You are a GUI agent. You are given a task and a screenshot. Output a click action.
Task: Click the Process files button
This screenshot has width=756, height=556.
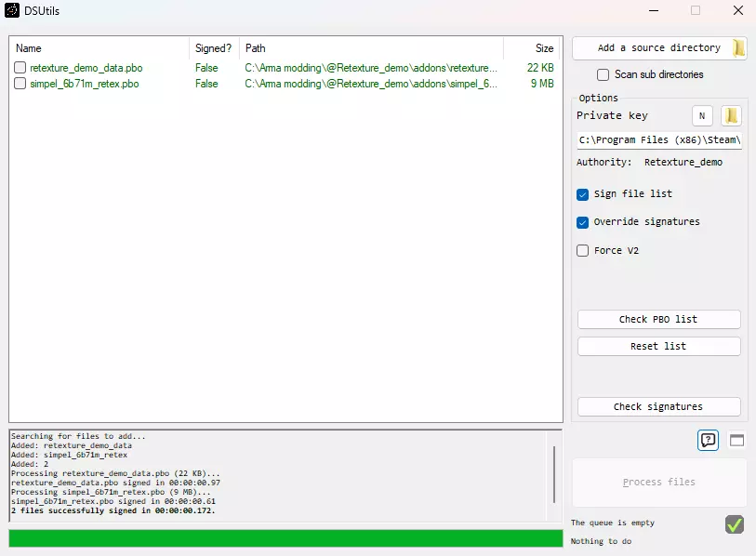(658, 483)
